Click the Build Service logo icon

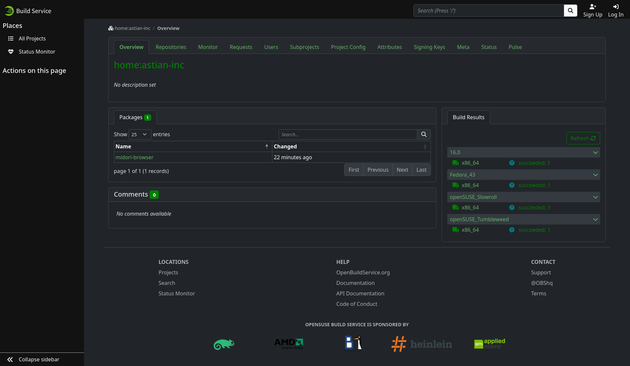(9, 11)
